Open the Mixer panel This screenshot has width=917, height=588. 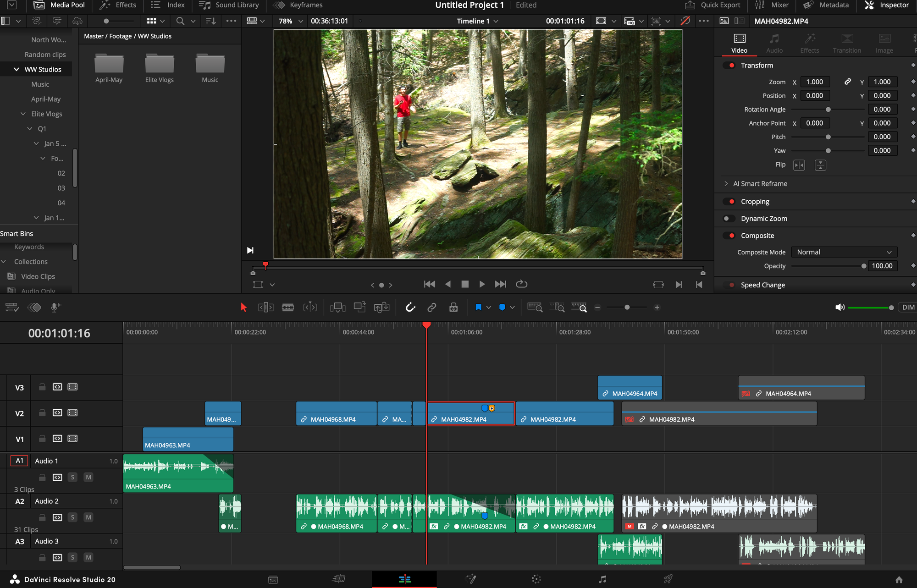click(772, 5)
